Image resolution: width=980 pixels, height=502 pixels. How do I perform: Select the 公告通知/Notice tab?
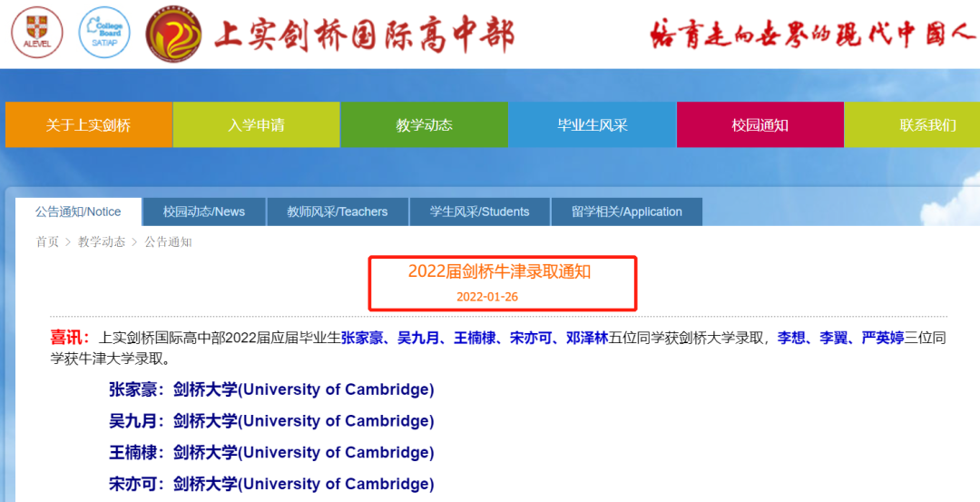[x=78, y=212]
